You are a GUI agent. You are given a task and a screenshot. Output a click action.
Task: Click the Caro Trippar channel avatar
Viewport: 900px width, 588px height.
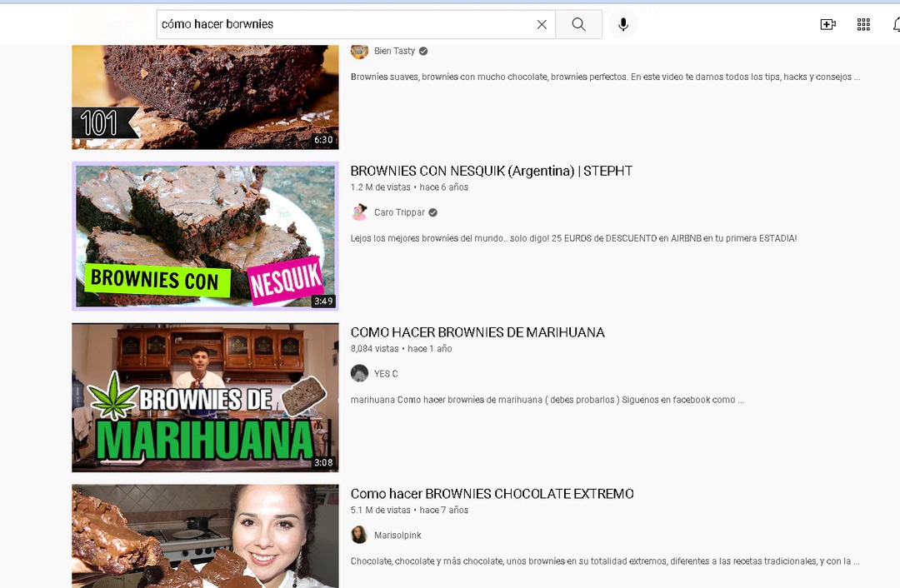[359, 212]
